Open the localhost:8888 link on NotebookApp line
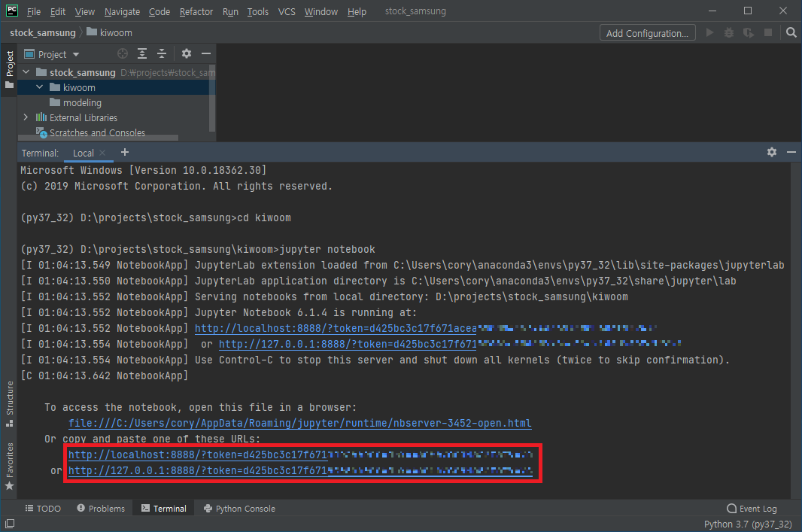The width and height of the screenshot is (802, 532). (x=336, y=328)
